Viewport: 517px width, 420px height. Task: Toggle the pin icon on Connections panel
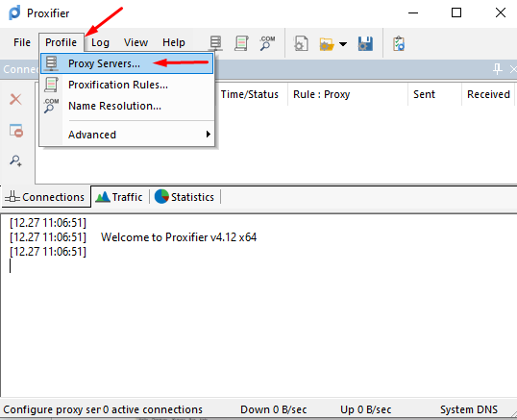coord(497,69)
